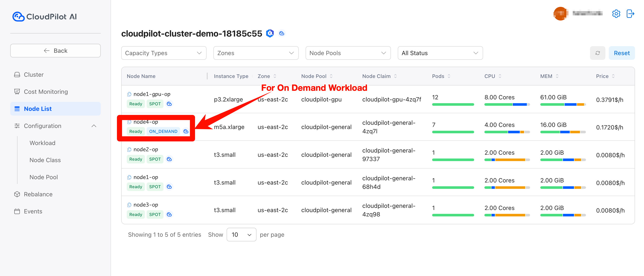Switch to Cost Monitoring in the sidebar
The width and height of the screenshot is (644, 276).
point(46,91)
